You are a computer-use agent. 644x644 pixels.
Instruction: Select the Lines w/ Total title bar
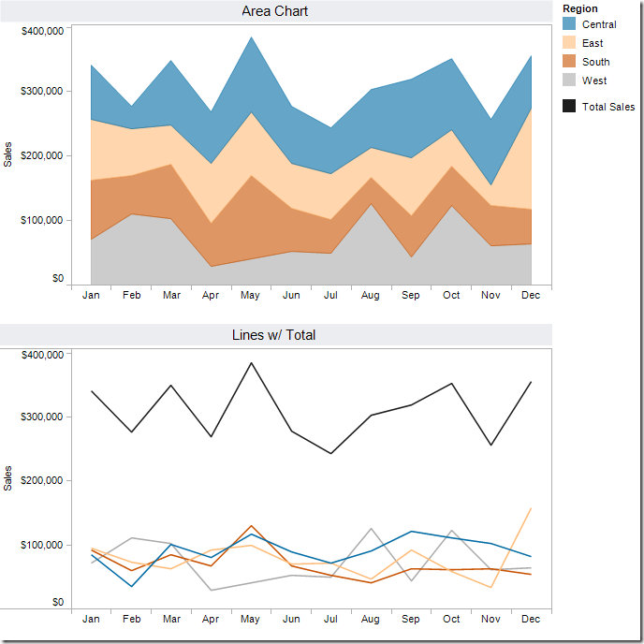point(275,334)
